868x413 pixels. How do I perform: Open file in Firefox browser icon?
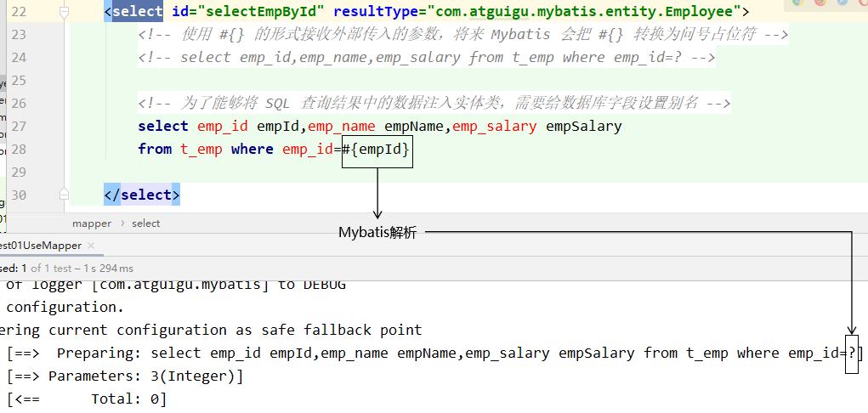pyautogui.click(x=820, y=3)
